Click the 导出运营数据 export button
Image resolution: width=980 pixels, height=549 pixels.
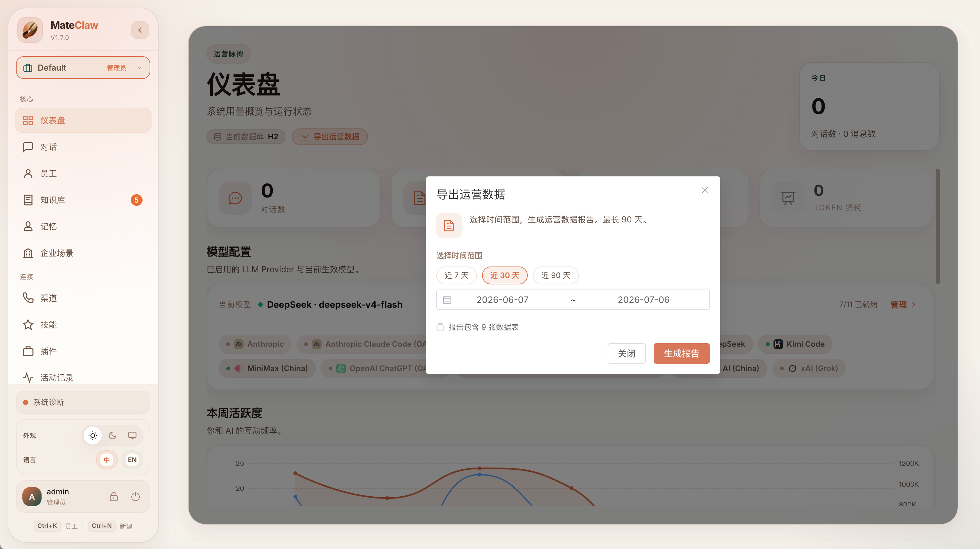(330, 136)
